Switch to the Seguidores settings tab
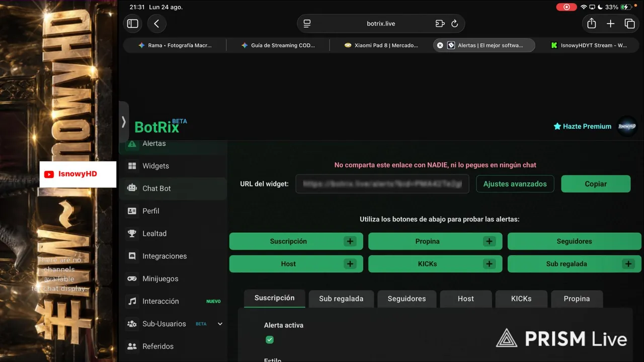 pyautogui.click(x=407, y=299)
